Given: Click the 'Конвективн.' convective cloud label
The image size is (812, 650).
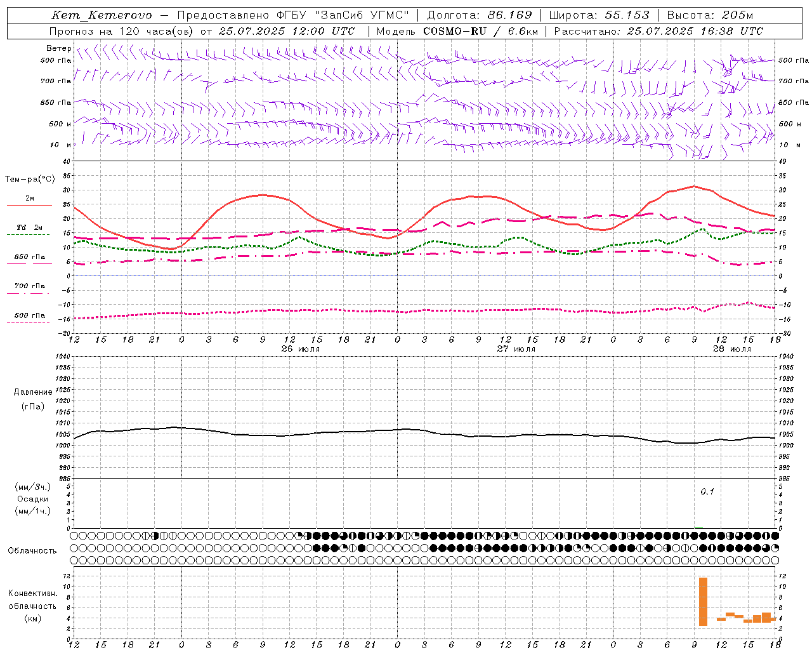Looking at the screenshot, I should coord(33,594).
